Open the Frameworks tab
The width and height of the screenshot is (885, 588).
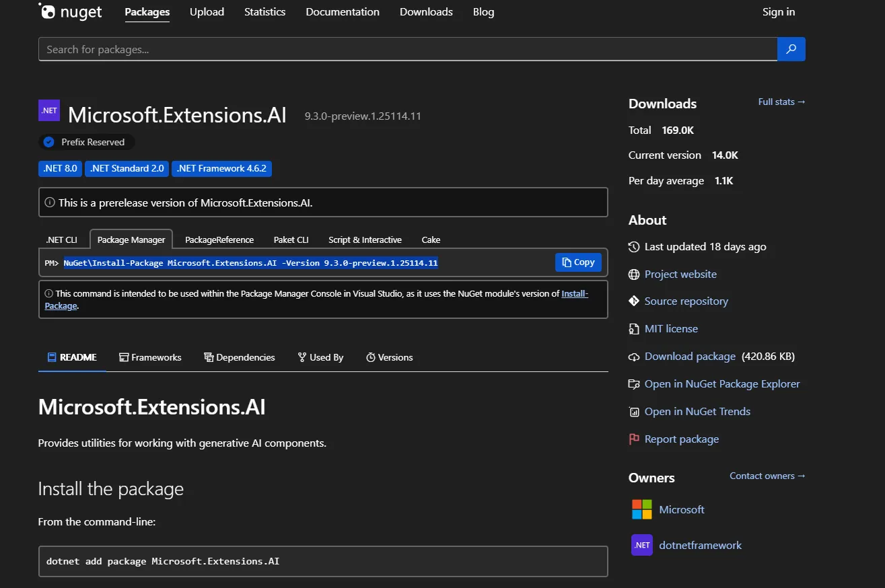coord(150,357)
